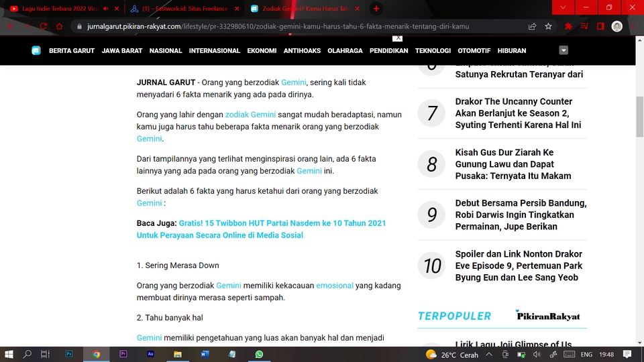Screen dimensions: 644x362
Task: Click the page vertical scrollbar thumb
Action: pyautogui.click(x=639, y=117)
